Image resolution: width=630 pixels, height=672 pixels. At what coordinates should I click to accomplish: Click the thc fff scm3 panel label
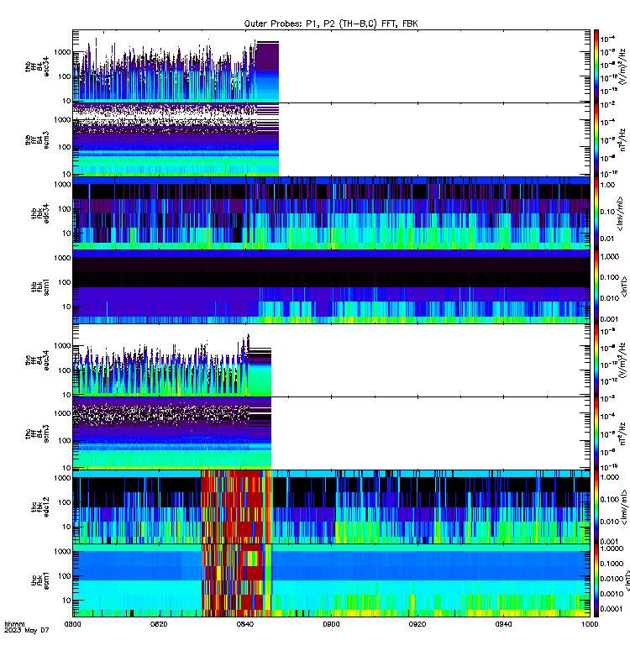[37, 433]
